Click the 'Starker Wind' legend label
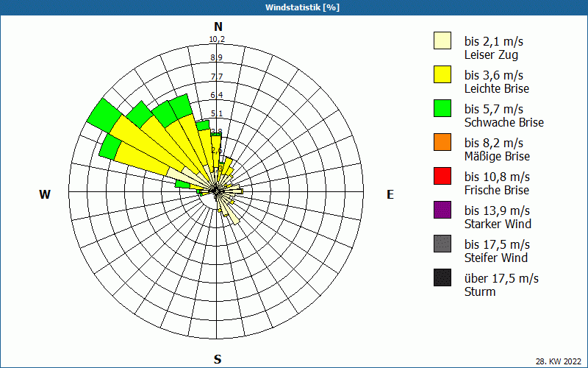Viewport: 588px width, 368px height. pos(498,224)
